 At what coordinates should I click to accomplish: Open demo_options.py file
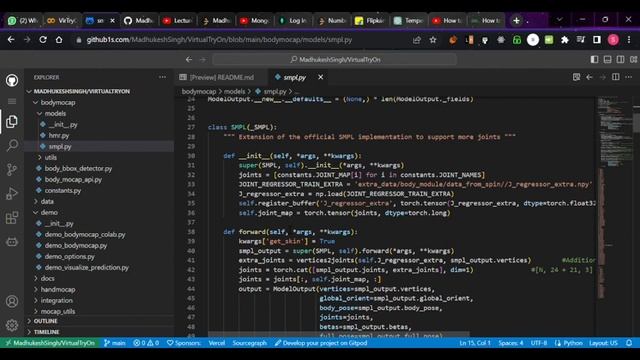[x=69, y=257]
